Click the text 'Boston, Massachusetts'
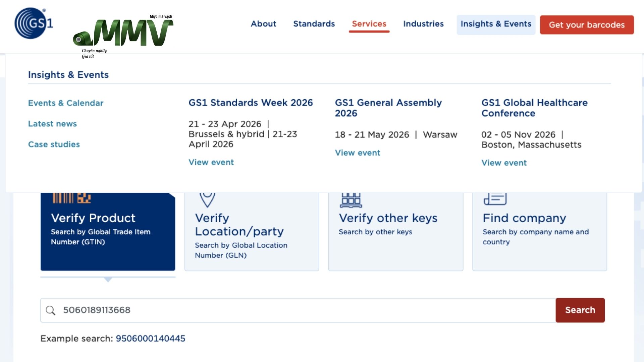This screenshot has height=362, width=644. click(x=531, y=145)
